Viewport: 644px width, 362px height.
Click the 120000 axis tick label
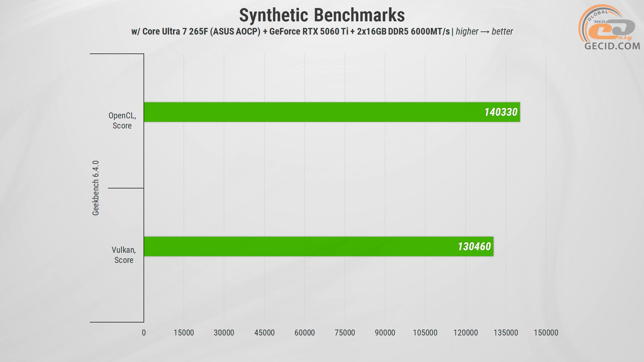pyautogui.click(x=466, y=333)
